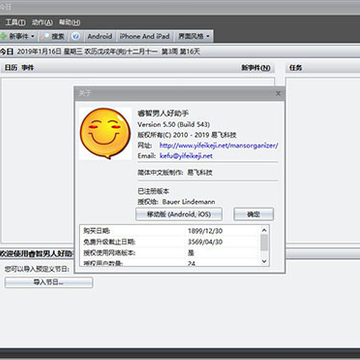Viewport: 360px width, 360px height.
Task: Click 新事件(N) link in calendar panel
Action: pos(256,68)
